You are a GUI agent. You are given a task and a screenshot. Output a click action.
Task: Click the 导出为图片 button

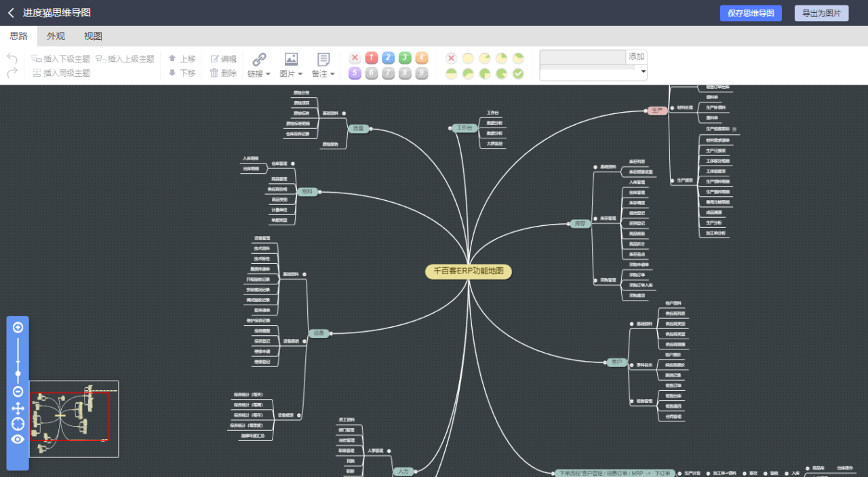click(x=821, y=13)
